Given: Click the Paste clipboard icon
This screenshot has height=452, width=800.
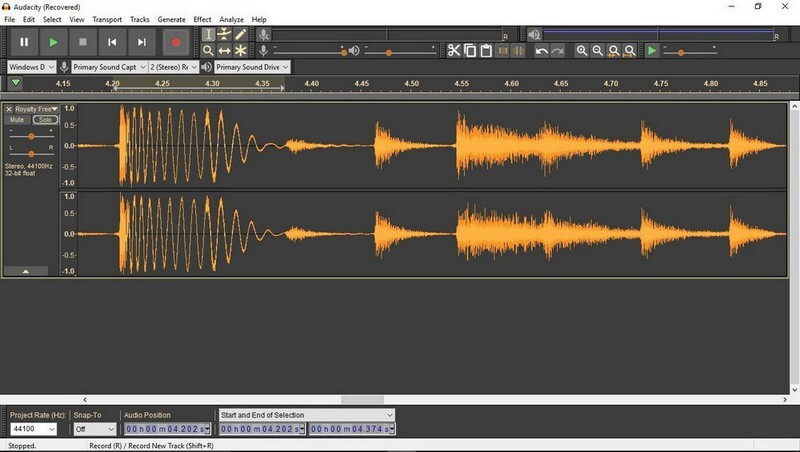Looking at the screenshot, I should click(x=486, y=50).
